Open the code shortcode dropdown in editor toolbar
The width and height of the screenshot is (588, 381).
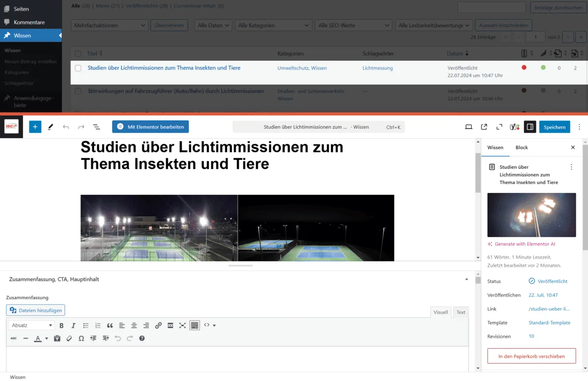[210, 325]
